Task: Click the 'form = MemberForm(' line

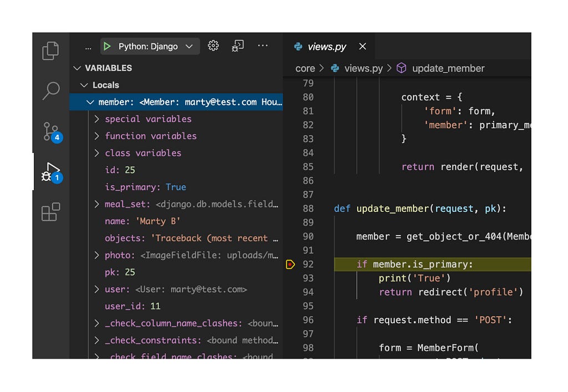Action: [x=429, y=348]
